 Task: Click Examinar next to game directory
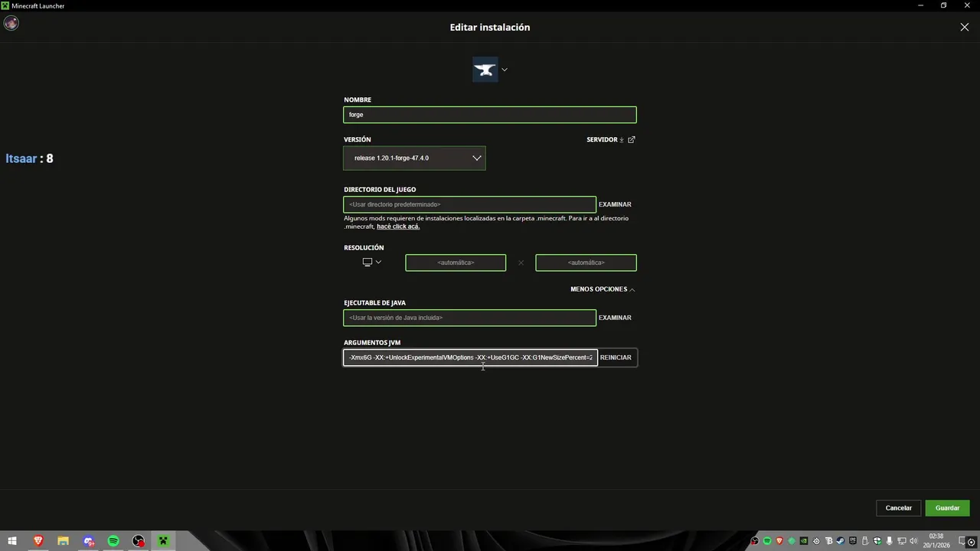(x=615, y=204)
